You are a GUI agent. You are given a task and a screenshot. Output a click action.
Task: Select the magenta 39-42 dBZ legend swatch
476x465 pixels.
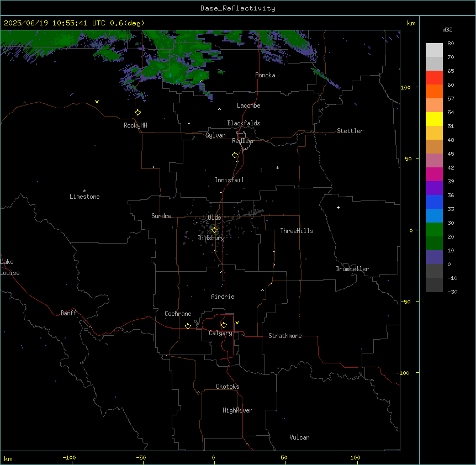(x=434, y=174)
